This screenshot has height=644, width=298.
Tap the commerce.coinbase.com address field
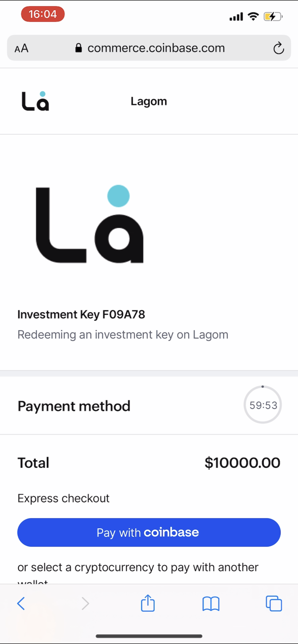(156, 48)
